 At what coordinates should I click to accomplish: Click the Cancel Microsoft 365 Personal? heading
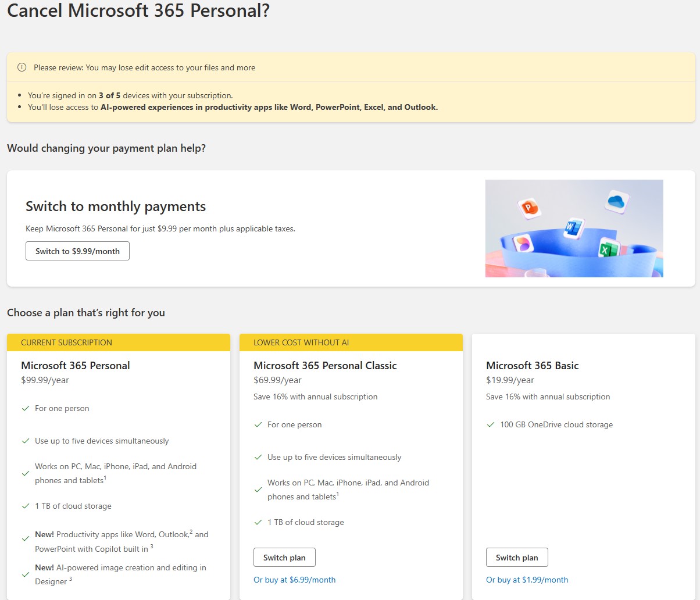[138, 10]
